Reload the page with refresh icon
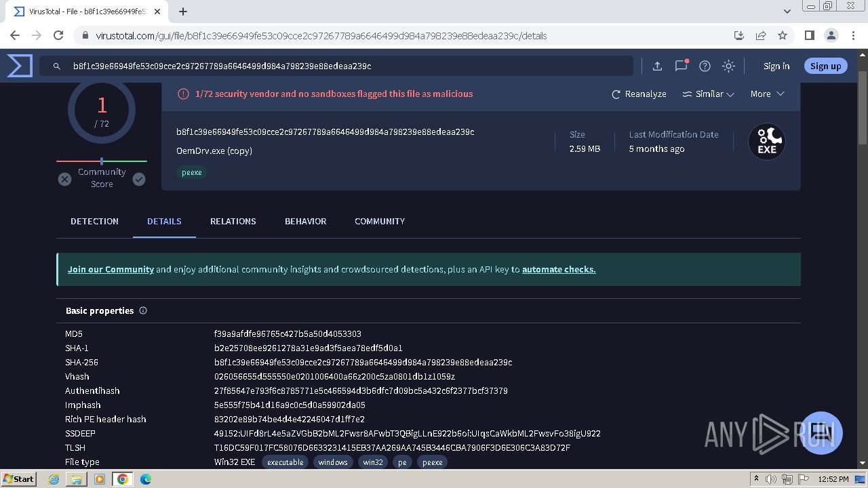This screenshot has height=488, width=868. (58, 35)
